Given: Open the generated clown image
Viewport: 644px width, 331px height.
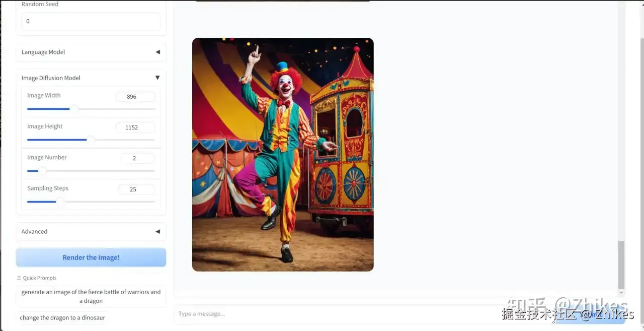Looking at the screenshot, I should click(x=283, y=155).
